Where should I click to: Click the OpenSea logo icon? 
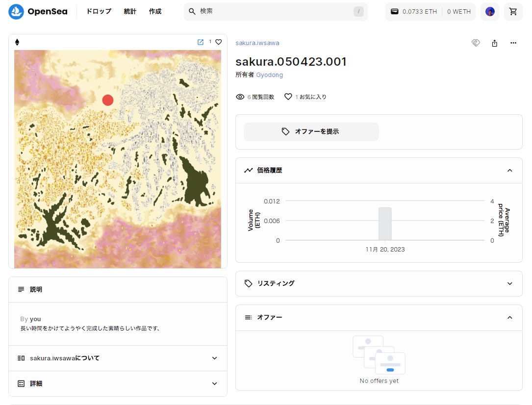(16, 11)
